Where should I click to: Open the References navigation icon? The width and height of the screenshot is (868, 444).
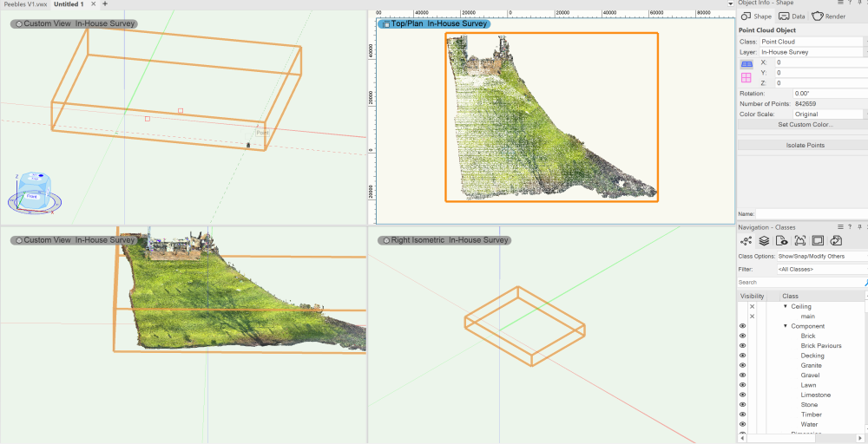pyautogui.click(x=835, y=240)
